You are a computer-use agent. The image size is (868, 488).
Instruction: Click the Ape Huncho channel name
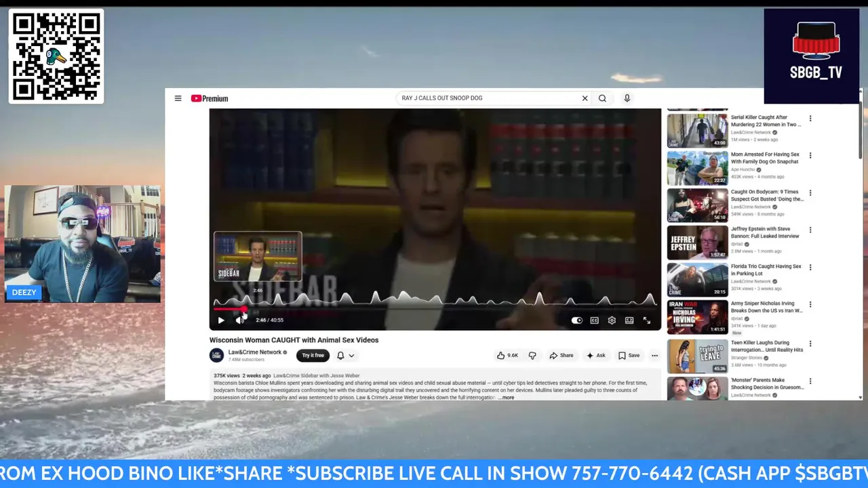click(x=744, y=169)
